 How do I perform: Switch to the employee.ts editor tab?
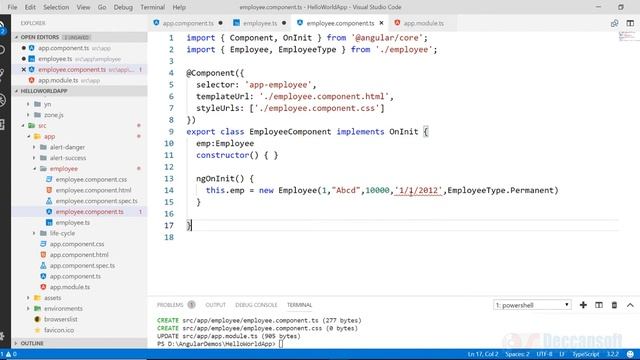pos(260,23)
